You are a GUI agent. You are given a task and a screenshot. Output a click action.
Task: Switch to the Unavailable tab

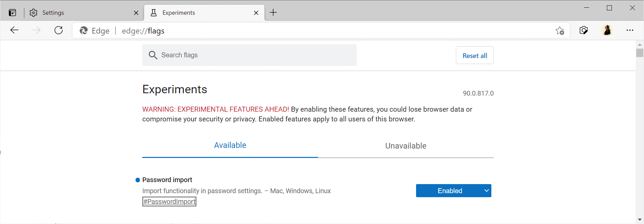pyautogui.click(x=406, y=146)
